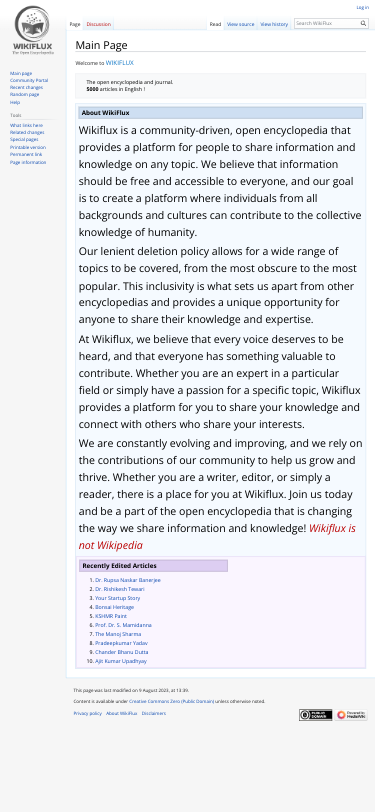
Task: Open Community Portal link
Action: pos(29,80)
